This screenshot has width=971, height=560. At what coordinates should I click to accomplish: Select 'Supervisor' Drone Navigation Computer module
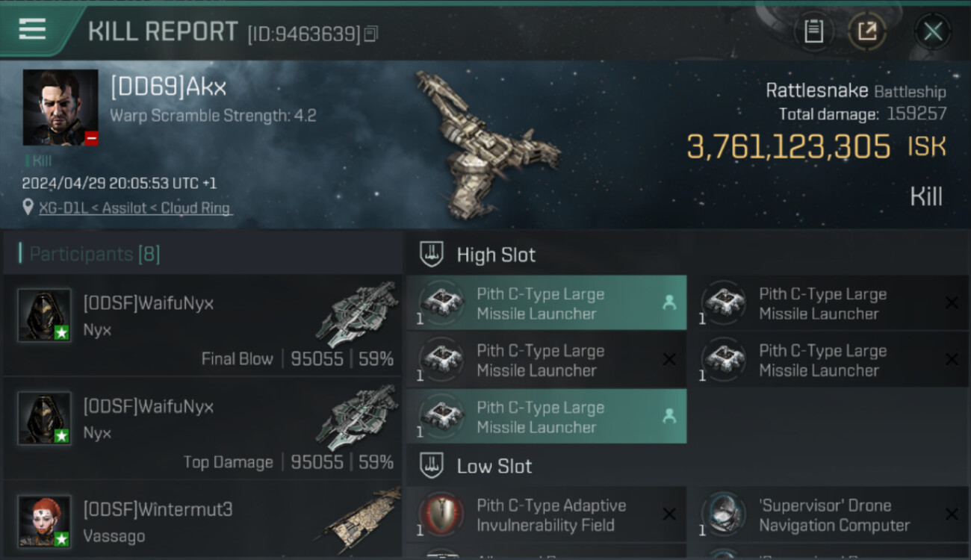point(829,515)
